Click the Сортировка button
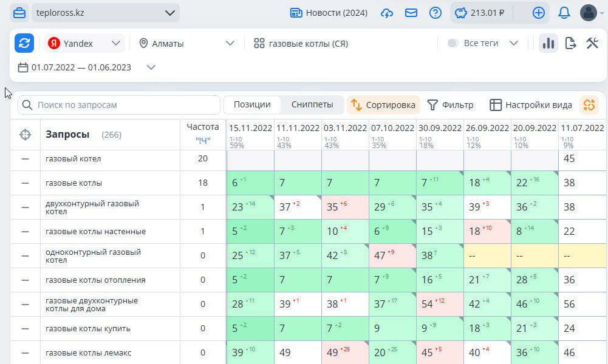 384,105
